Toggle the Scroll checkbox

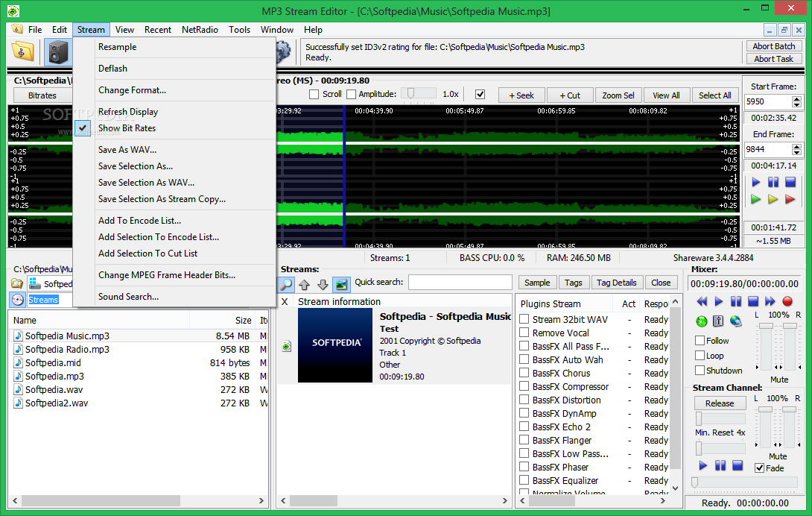[x=314, y=95]
